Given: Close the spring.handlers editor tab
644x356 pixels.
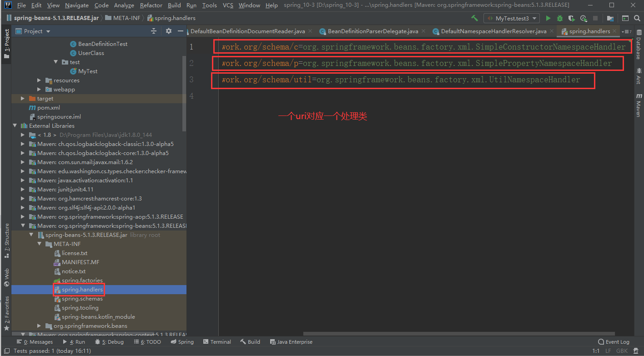Looking at the screenshot, I should [x=615, y=31].
